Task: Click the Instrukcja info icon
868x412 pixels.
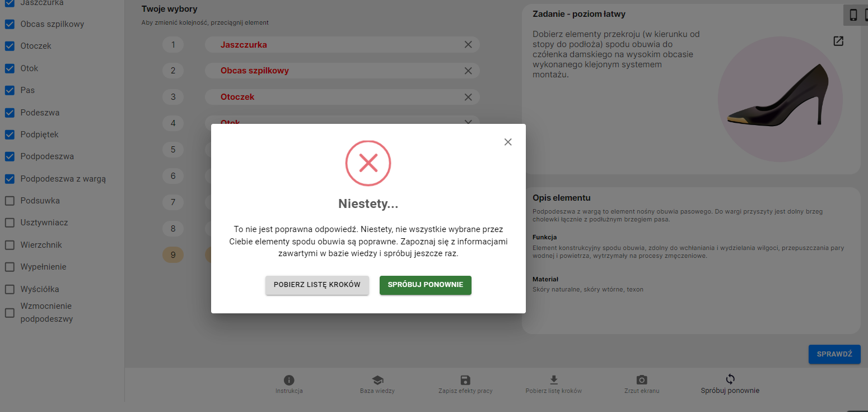Action: [x=289, y=380]
